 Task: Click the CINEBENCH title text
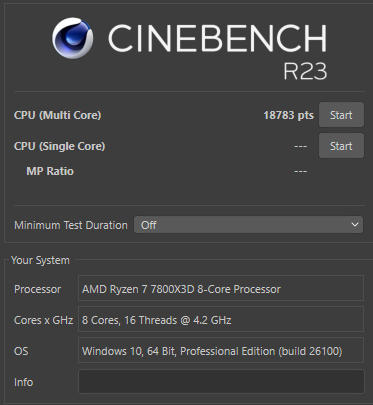[x=217, y=38]
